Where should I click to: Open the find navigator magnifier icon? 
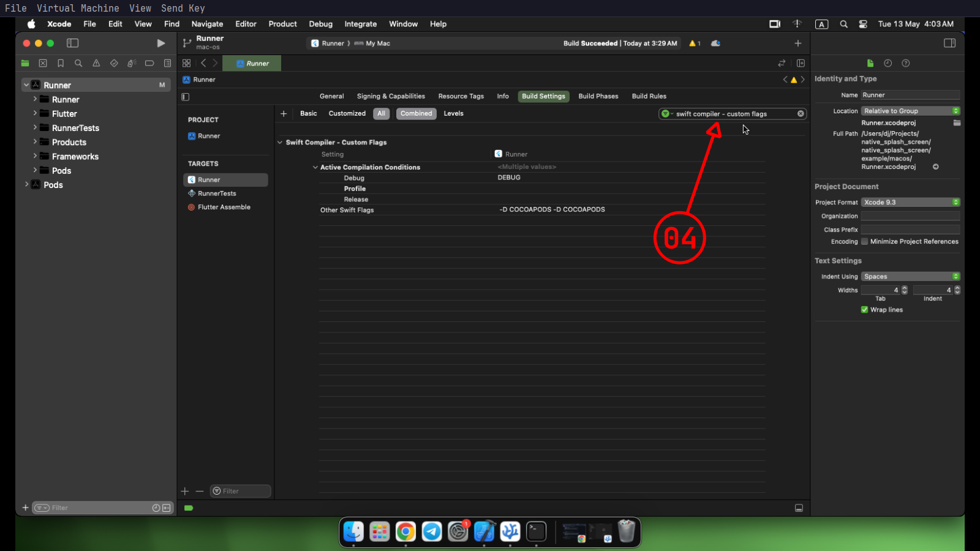(78, 63)
